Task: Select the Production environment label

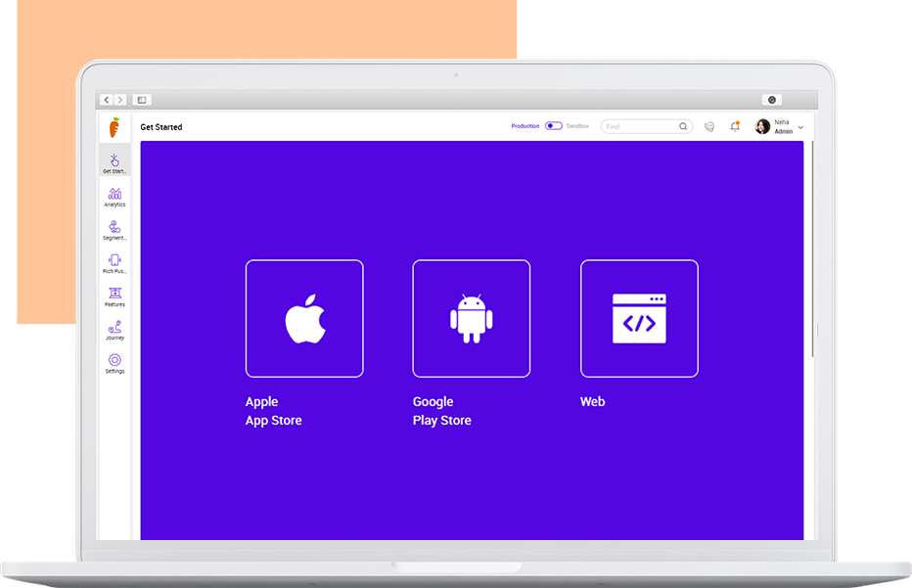Action: point(525,126)
